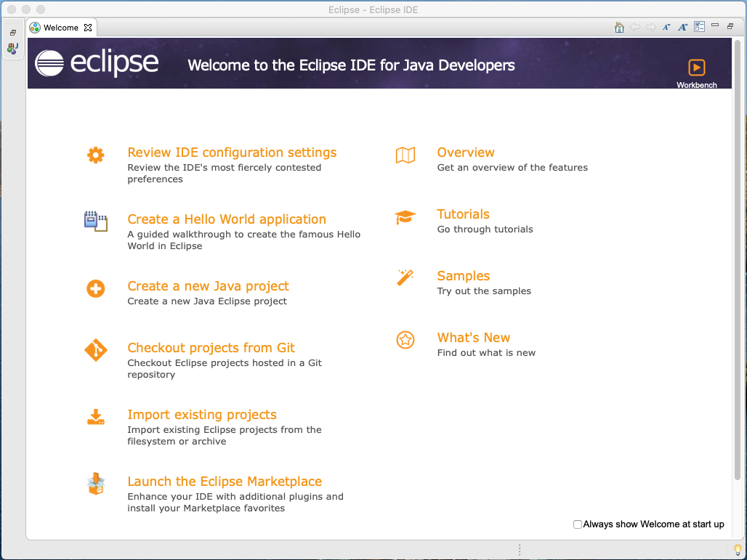This screenshot has width=747, height=560.
Task: Click the plus icon for new Java project
Action: pyautogui.click(x=96, y=288)
